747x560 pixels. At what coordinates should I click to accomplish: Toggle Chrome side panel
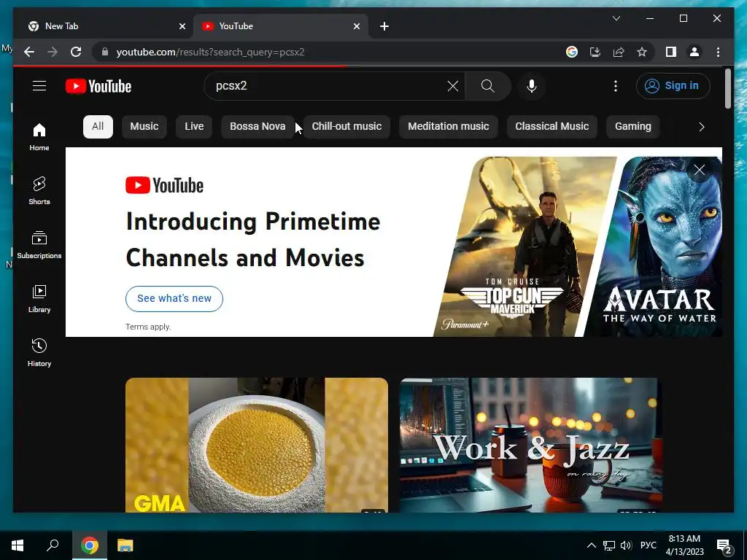pyautogui.click(x=671, y=52)
